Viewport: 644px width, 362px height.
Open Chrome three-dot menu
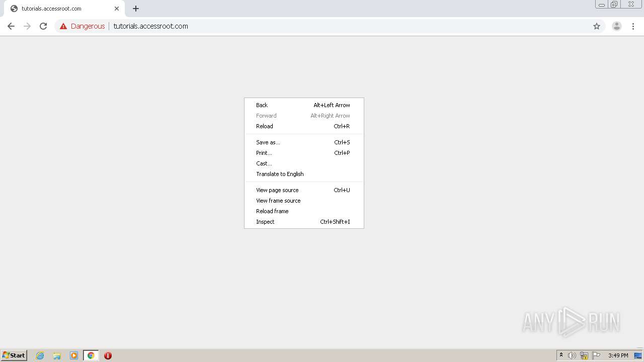(633, 26)
